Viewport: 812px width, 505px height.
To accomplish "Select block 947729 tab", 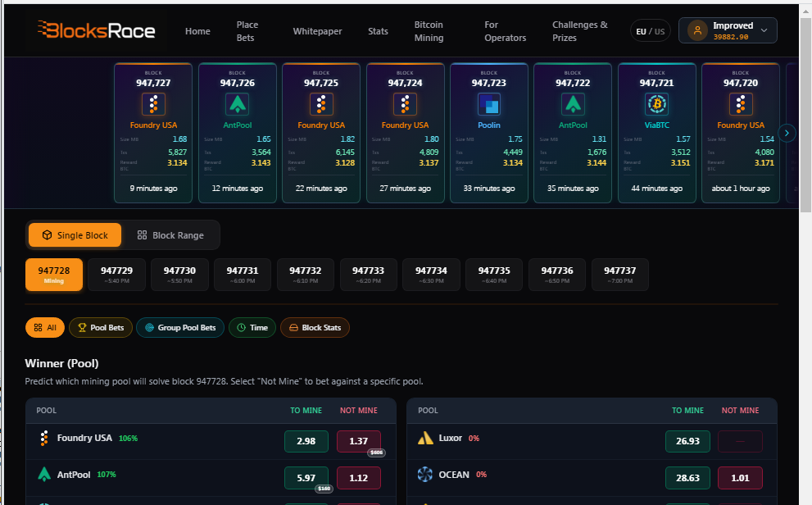I will point(116,275).
